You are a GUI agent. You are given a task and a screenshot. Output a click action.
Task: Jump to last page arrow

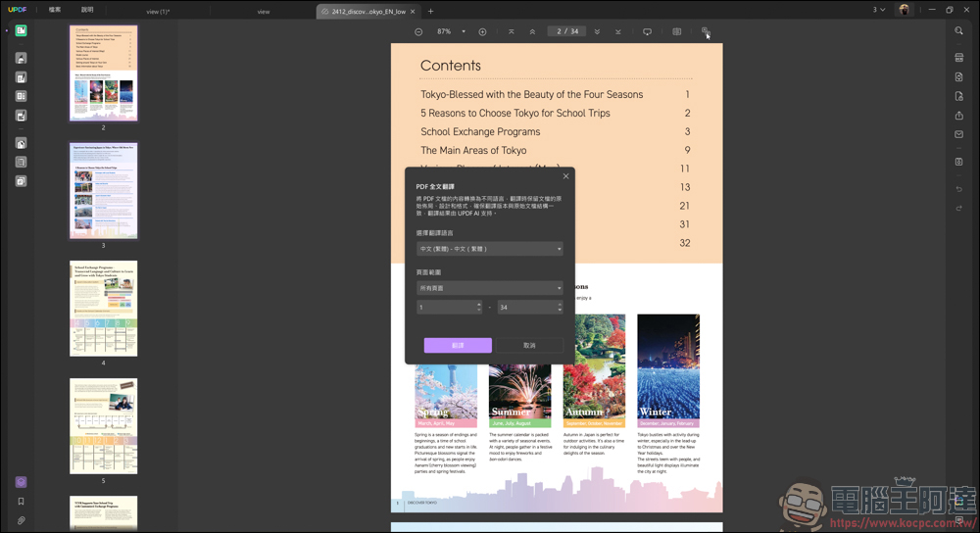pos(618,32)
